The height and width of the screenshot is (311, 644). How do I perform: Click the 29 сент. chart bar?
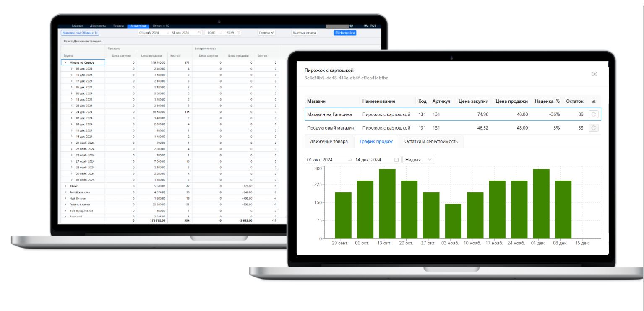pos(343,215)
